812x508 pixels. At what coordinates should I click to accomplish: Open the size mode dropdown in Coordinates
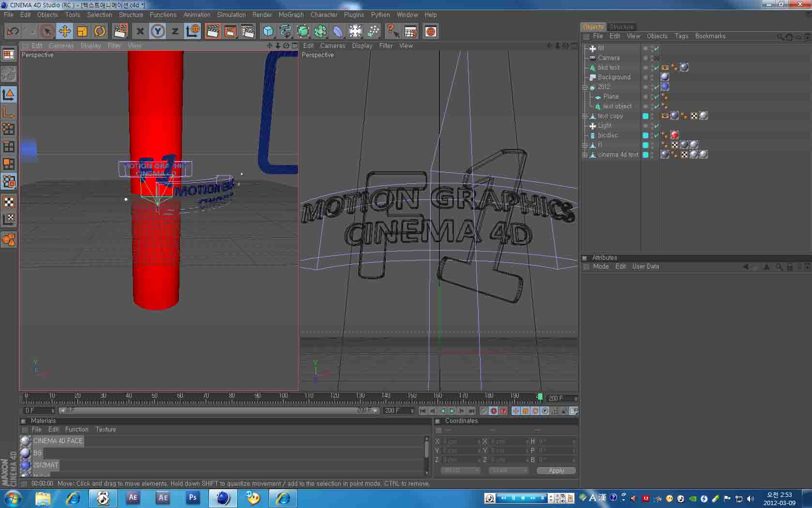coord(508,470)
